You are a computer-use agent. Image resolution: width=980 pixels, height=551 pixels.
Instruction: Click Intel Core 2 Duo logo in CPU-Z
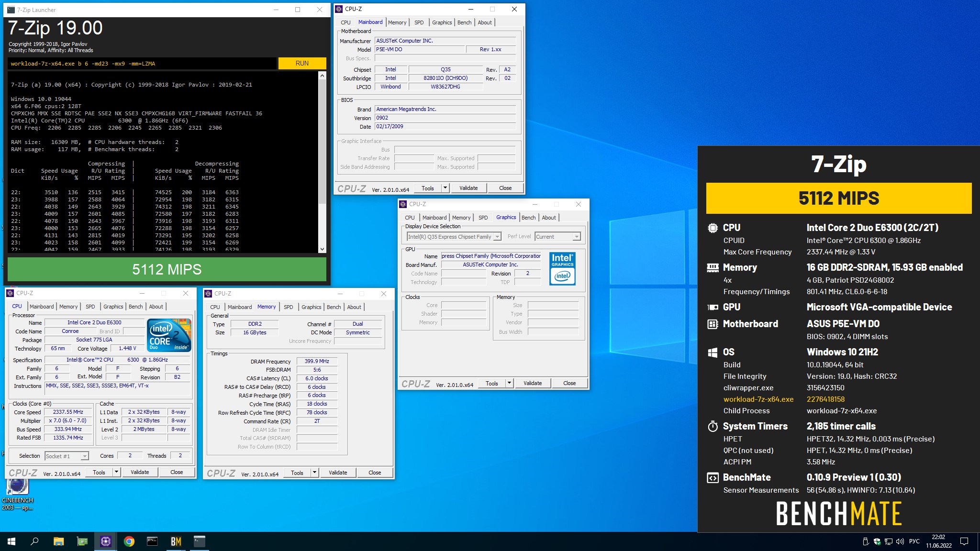click(169, 335)
